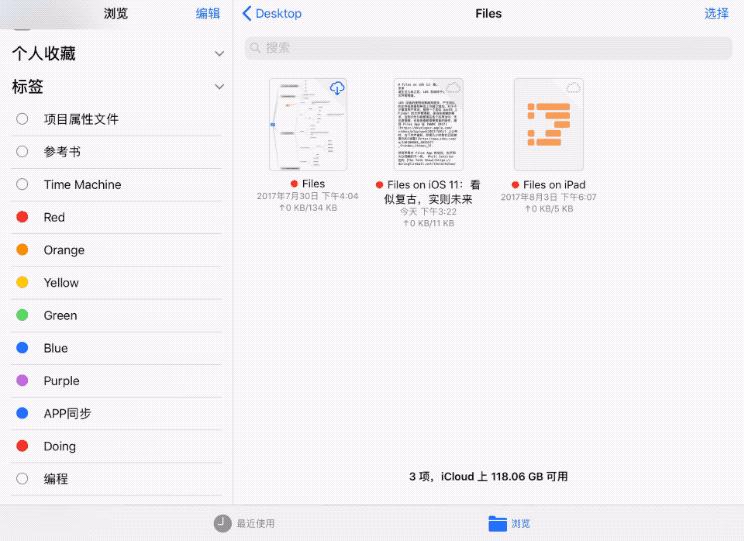
Task: Tap the 0 KB/11 KB size text
Action: (428, 223)
